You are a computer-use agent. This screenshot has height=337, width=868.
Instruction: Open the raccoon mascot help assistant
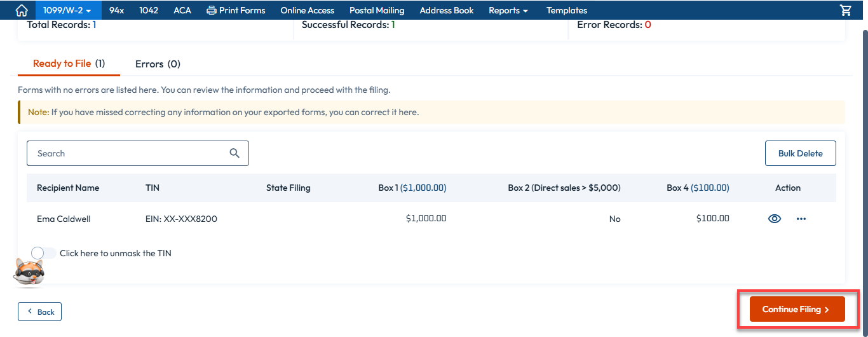point(29,272)
